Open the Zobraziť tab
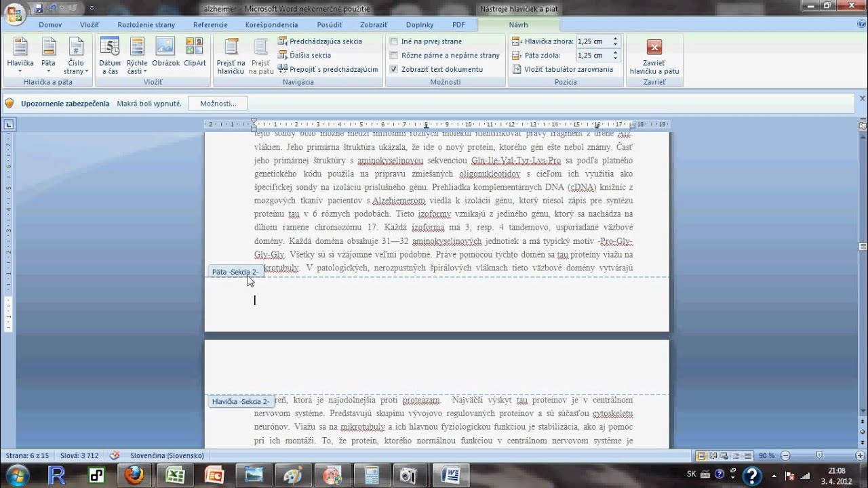 pyautogui.click(x=374, y=24)
